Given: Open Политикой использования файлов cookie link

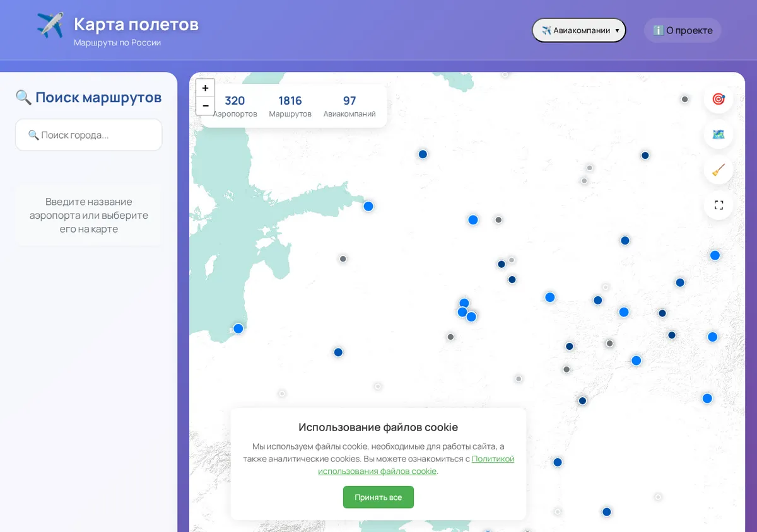Looking at the screenshot, I should pyautogui.click(x=416, y=465).
